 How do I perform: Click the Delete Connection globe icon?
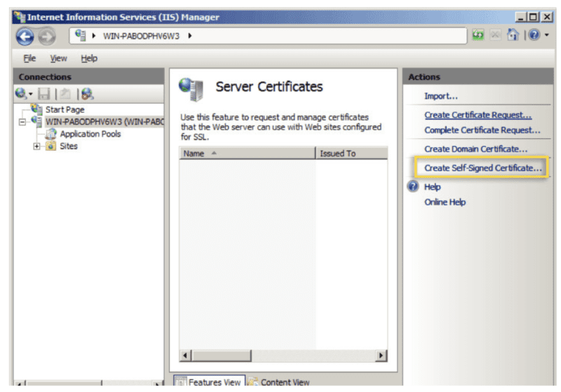pos(87,93)
